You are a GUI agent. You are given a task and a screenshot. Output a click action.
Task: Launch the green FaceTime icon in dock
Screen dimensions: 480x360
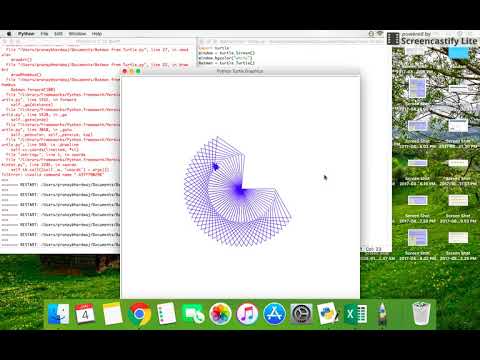[x=193, y=314]
